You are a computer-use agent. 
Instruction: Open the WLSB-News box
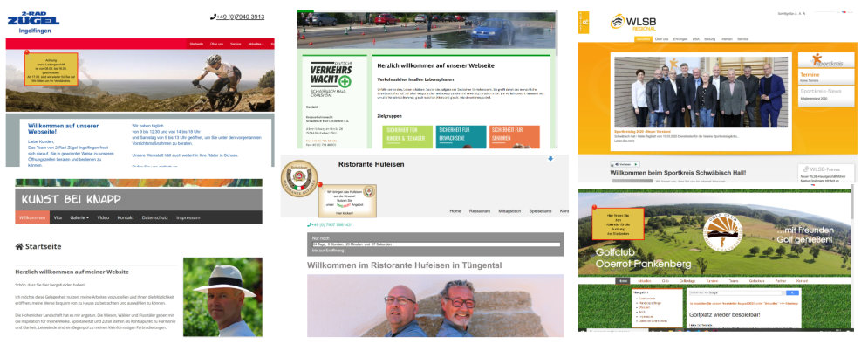[826, 172]
